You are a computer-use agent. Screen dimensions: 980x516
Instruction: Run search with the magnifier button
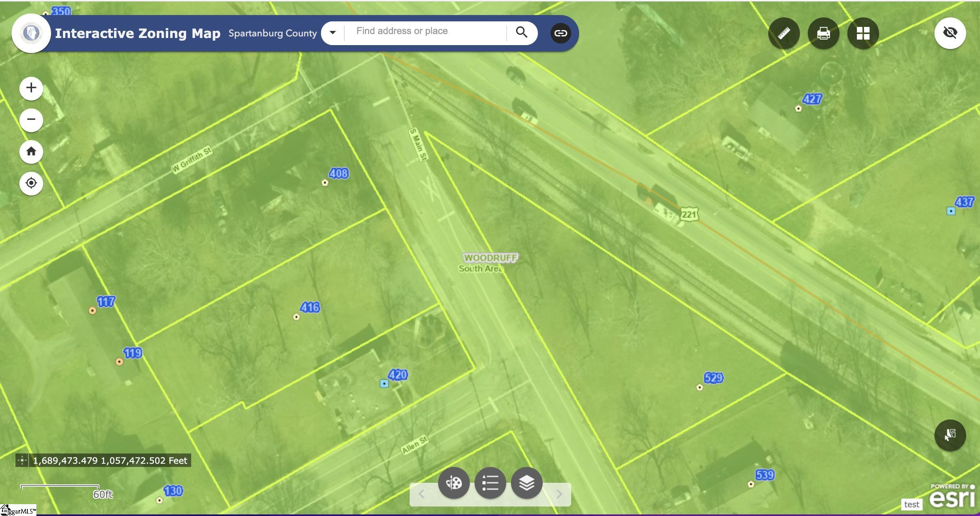(522, 32)
